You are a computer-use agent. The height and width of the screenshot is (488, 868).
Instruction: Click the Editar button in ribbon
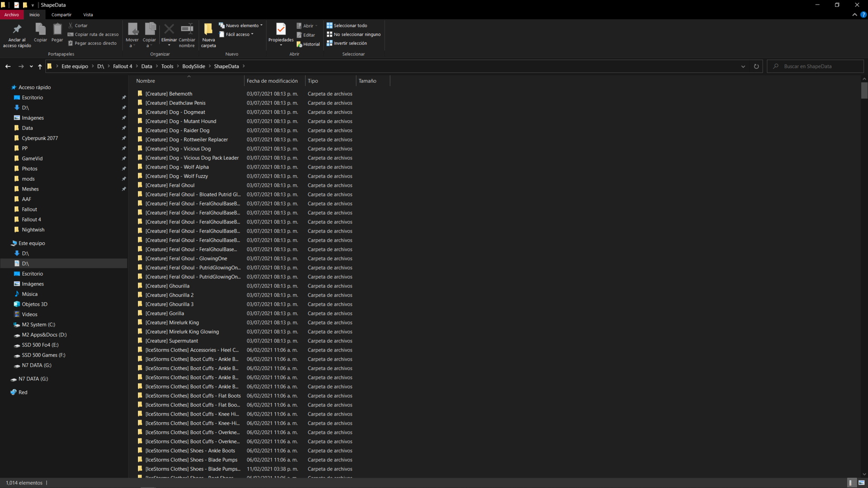(306, 35)
